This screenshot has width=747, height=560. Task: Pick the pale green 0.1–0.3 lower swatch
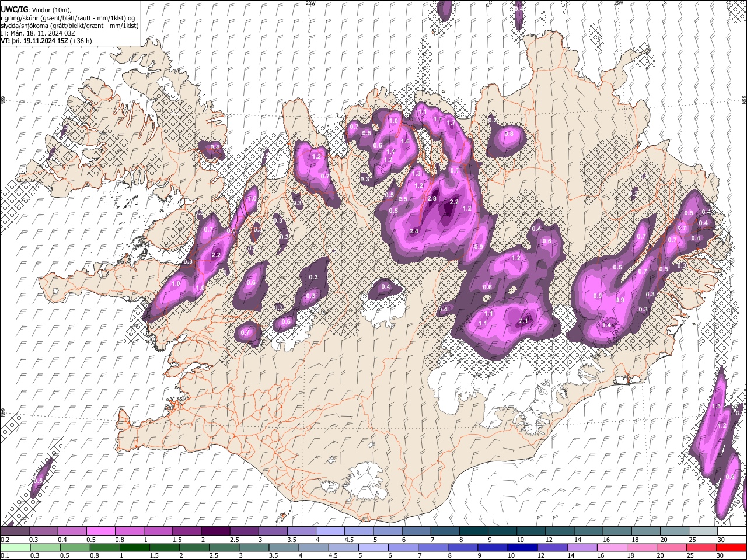[15, 547]
